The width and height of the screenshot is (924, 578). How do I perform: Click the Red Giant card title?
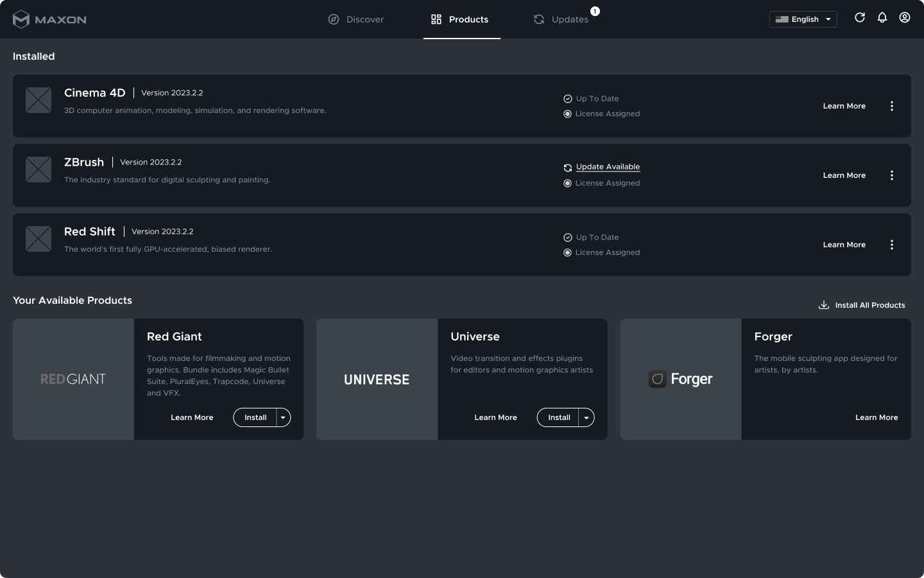point(175,337)
